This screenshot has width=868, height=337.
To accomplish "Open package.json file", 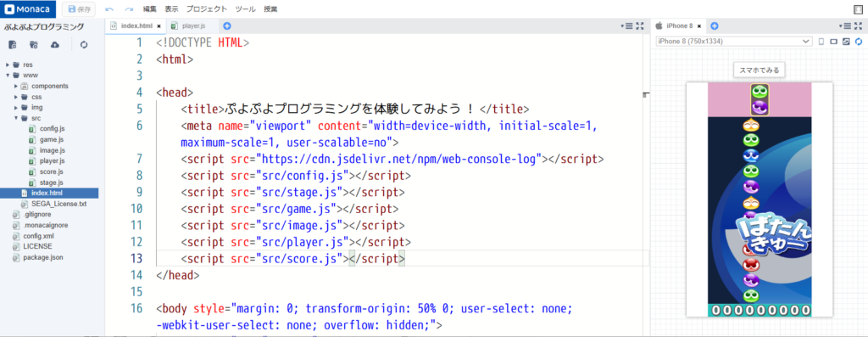I will tap(42, 257).
